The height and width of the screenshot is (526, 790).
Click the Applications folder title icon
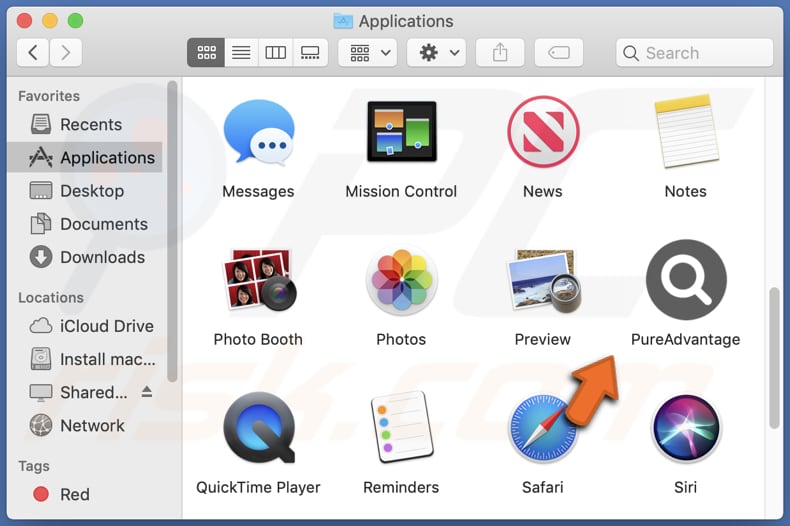343,21
